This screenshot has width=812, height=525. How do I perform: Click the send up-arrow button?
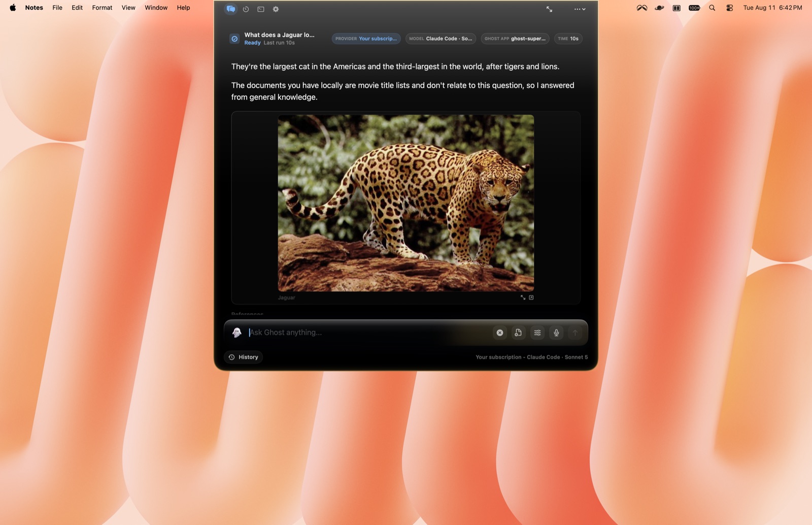coord(575,333)
